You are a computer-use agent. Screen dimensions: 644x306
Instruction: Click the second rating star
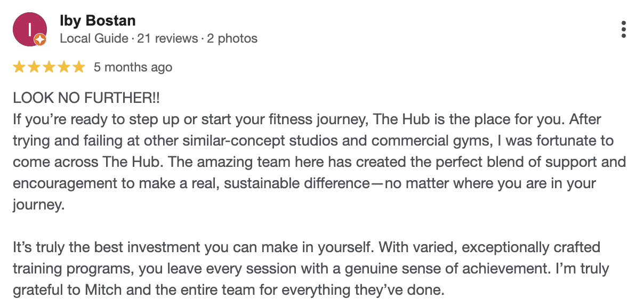point(34,67)
